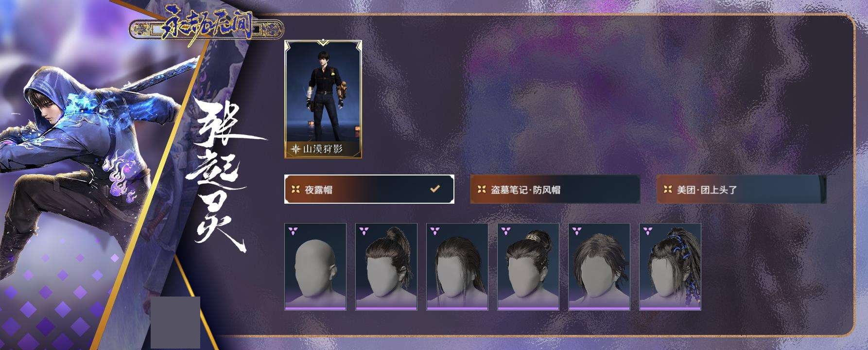Select the 美团·团上头了 headwear option
Viewport: 868px width, 350px height.
click(741, 189)
